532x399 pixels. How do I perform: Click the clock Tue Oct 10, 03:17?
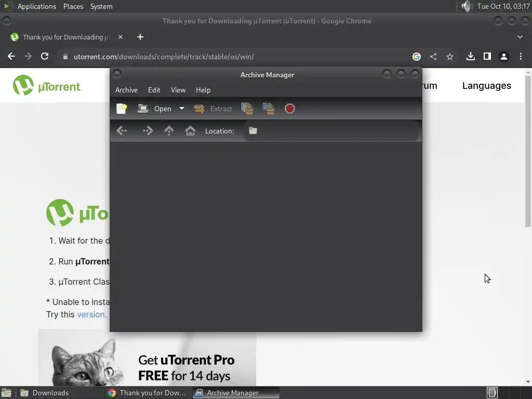click(503, 6)
